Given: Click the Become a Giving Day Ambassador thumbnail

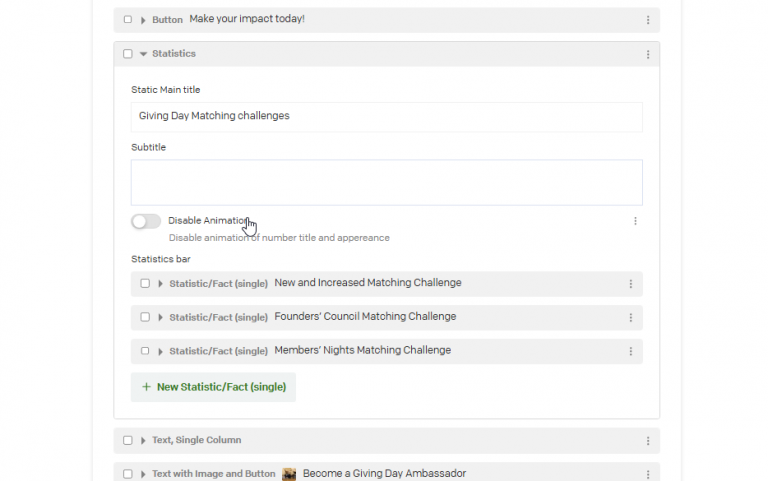Looking at the screenshot, I should pyautogui.click(x=289, y=474).
